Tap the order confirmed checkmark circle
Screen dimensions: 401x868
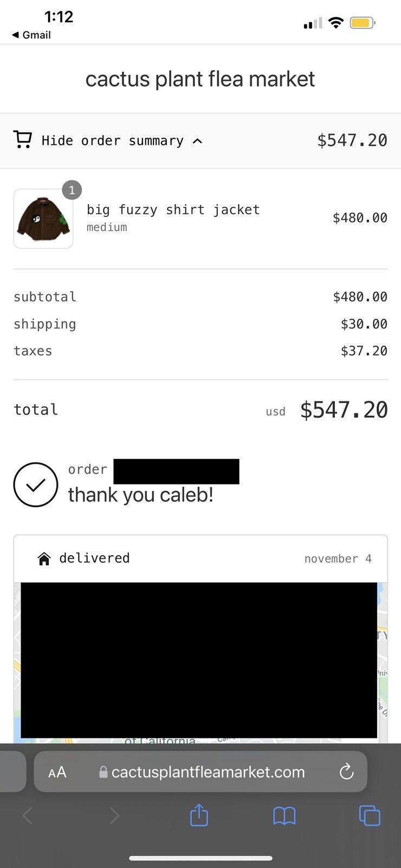(x=35, y=484)
